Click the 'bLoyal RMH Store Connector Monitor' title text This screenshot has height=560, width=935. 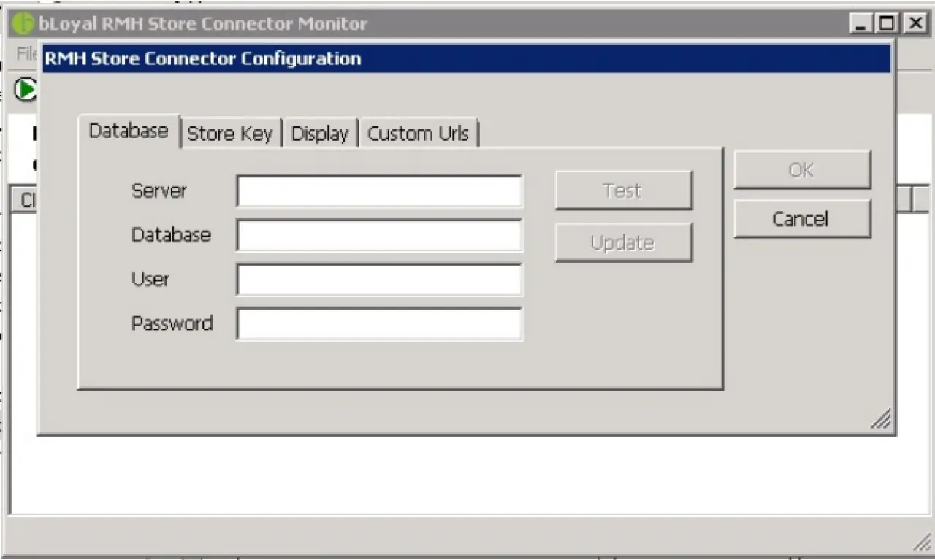click(x=203, y=23)
